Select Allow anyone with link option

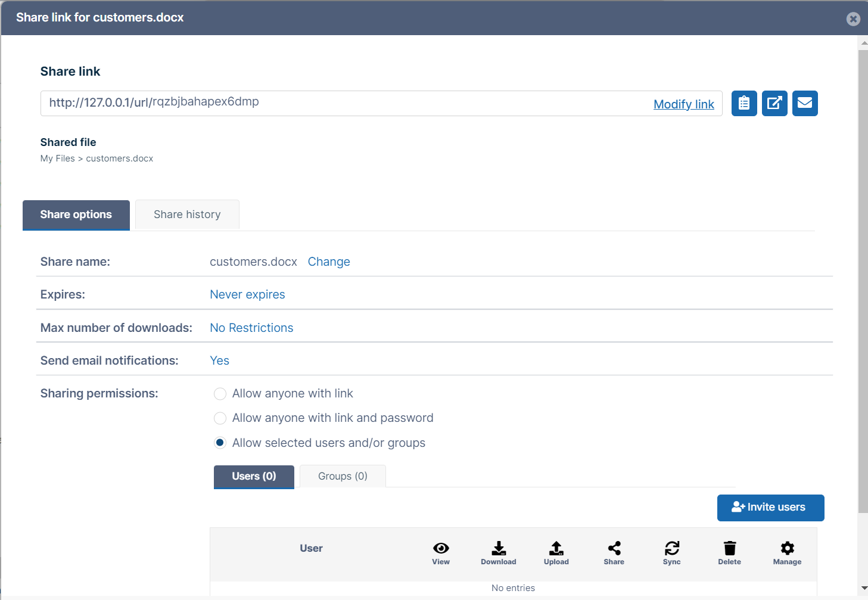point(220,394)
